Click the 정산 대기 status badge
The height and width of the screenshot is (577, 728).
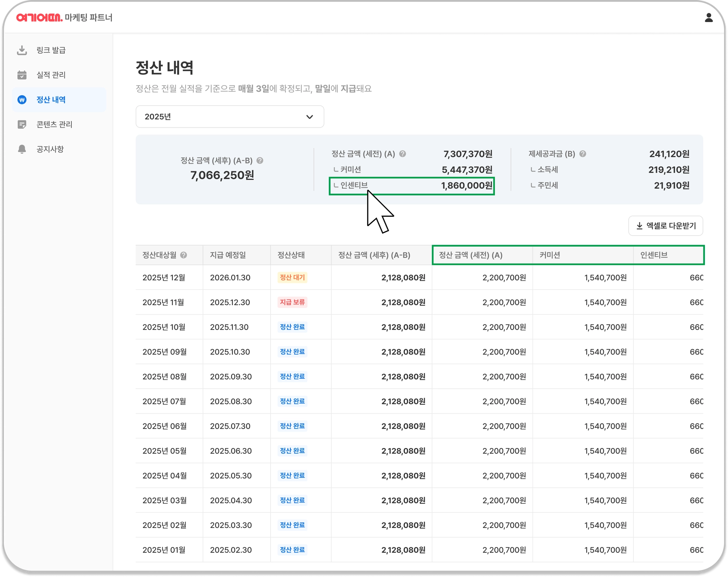pyautogui.click(x=292, y=277)
